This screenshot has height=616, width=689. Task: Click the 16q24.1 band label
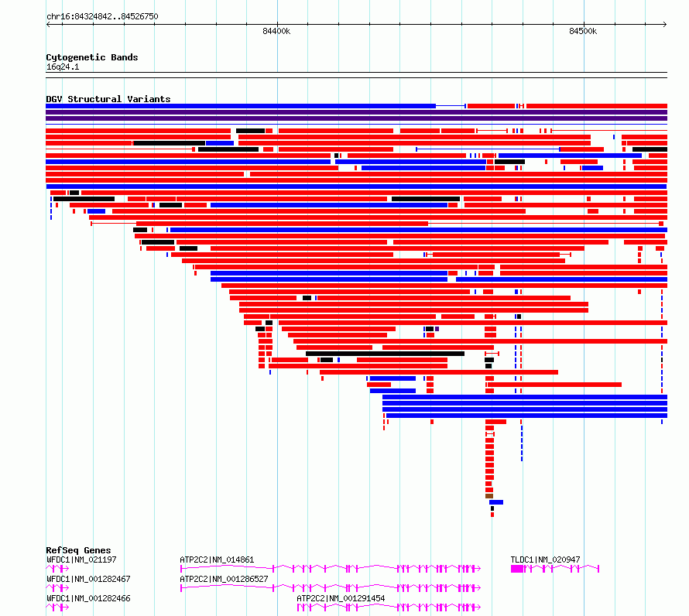tap(63, 67)
